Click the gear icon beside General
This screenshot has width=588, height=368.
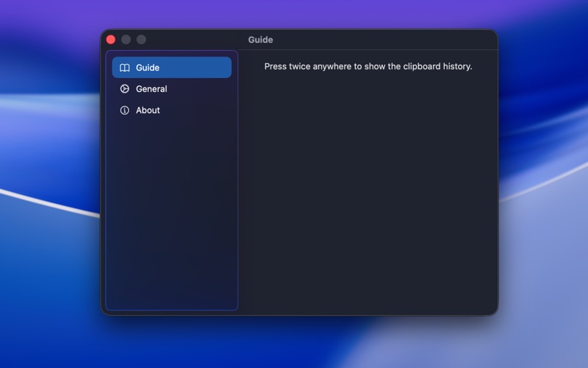click(124, 89)
